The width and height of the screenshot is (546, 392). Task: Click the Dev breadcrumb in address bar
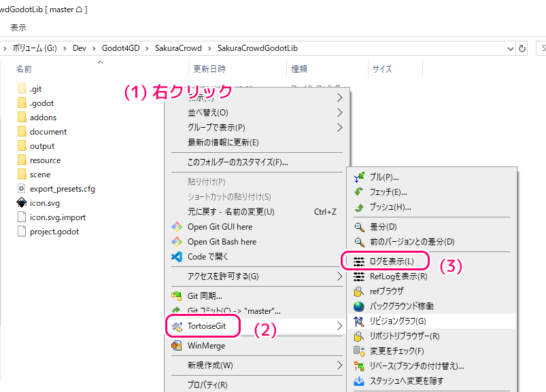80,48
